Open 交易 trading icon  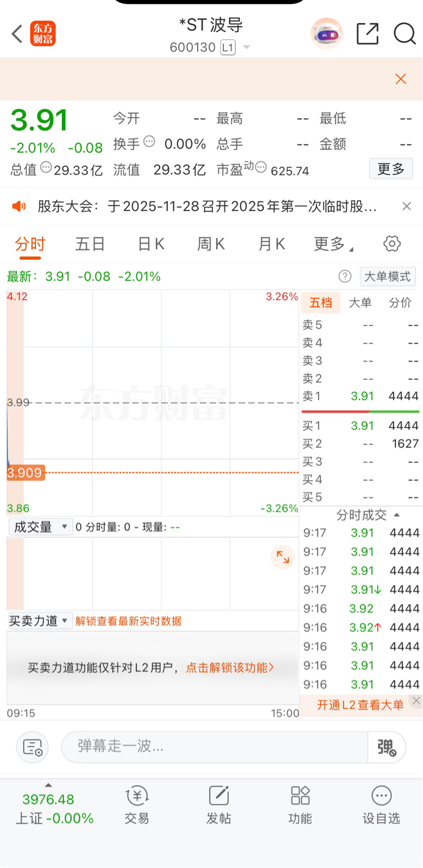click(136, 805)
